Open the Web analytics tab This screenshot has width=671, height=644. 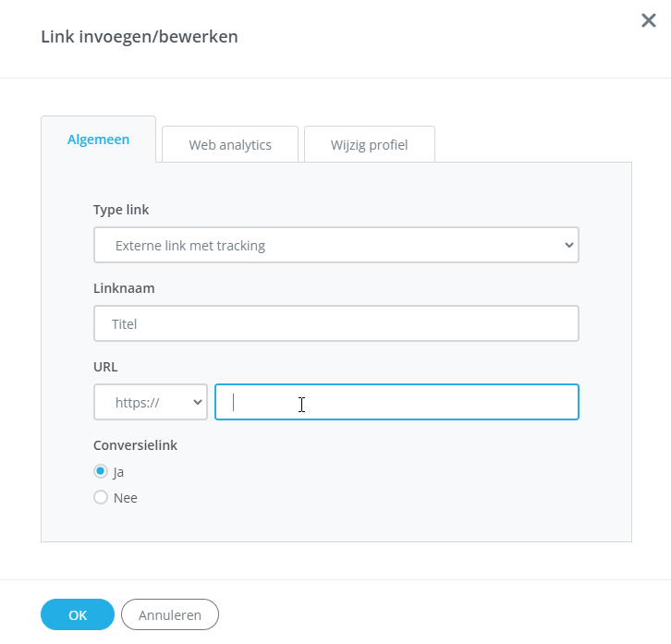point(230,145)
